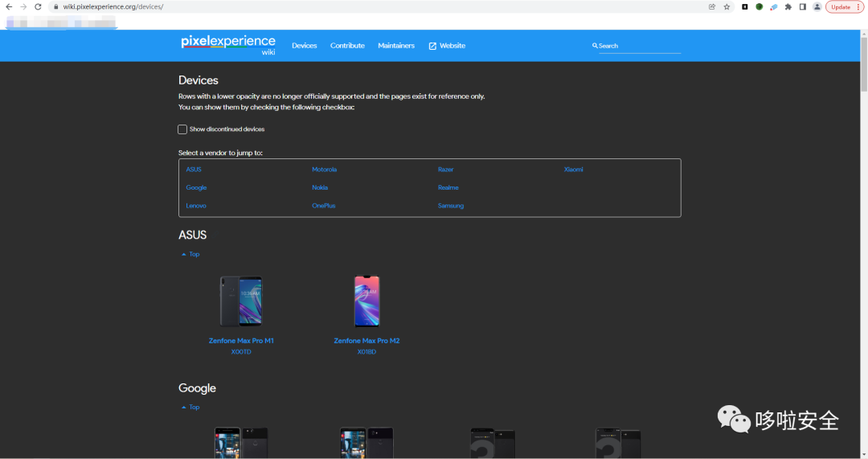This screenshot has width=868, height=459.
Task: Click the browser forward arrow
Action: pyautogui.click(x=23, y=6)
